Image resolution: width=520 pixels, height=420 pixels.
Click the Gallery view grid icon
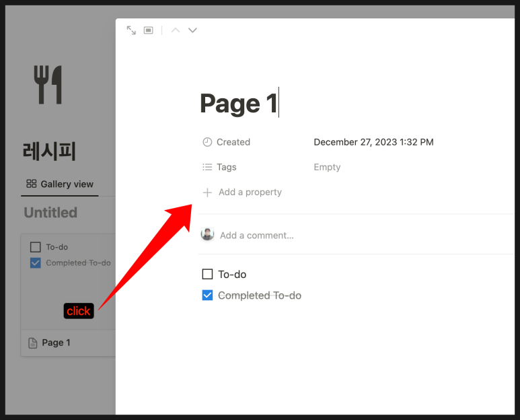32,184
